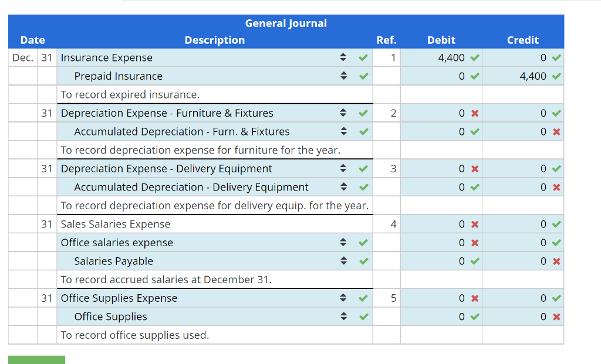Click the Salaries Payable credit field
This screenshot has height=364, width=601.
pos(523,261)
